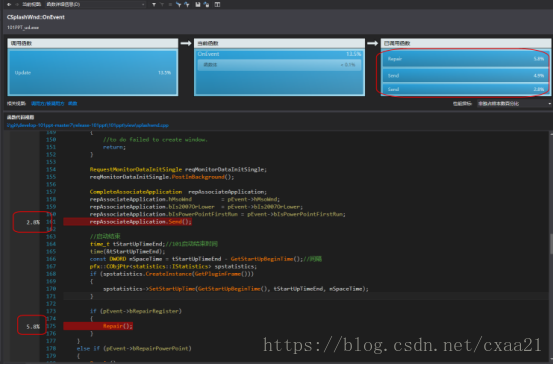The width and height of the screenshot is (554, 365).
Task: Open the splashwnd.cpp source file path link
Action: coord(88,125)
